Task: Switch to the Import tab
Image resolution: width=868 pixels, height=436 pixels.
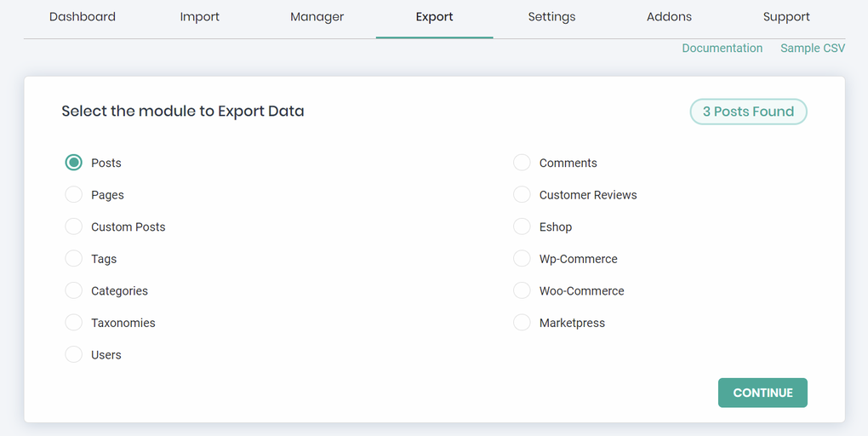Action: [x=200, y=17]
